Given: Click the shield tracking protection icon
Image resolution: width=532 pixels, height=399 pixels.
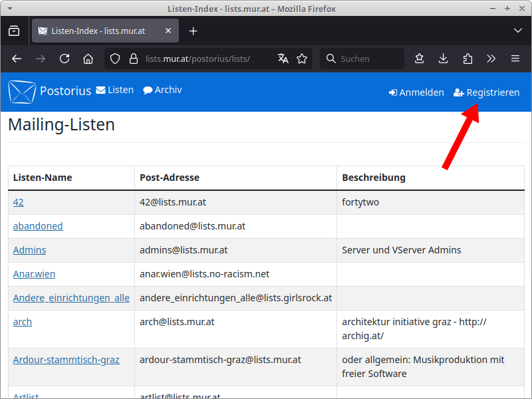Looking at the screenshot, I should coord(115,59).
